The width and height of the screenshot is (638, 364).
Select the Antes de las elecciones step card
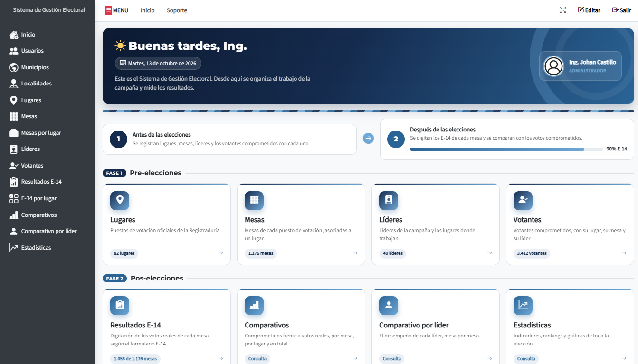pos(229,139)
